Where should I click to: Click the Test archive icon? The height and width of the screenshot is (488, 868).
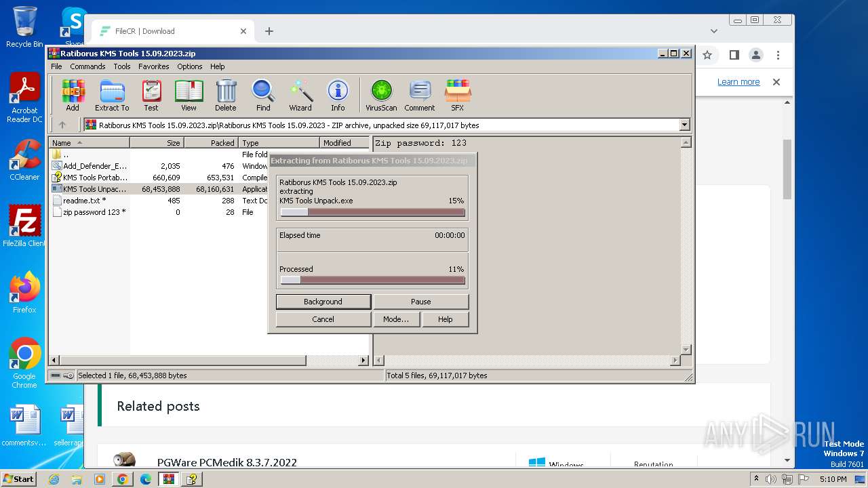(x=151, y=95)
